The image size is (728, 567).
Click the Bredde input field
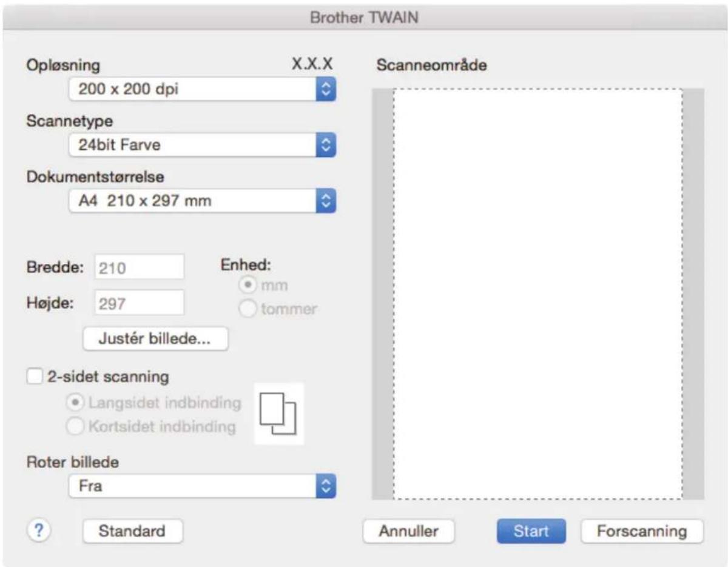pos(139,268)
